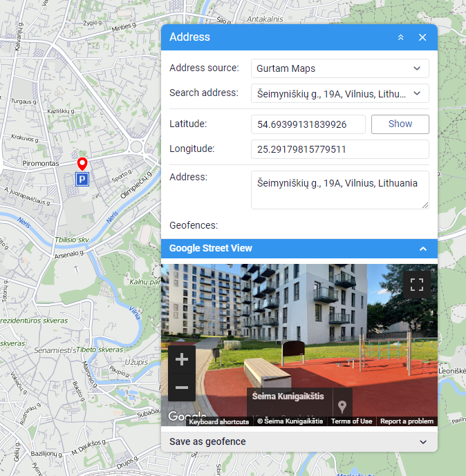Click the red location pin on the map
The width and height of the screenshot is (466, 476).
tap(82, 164)
